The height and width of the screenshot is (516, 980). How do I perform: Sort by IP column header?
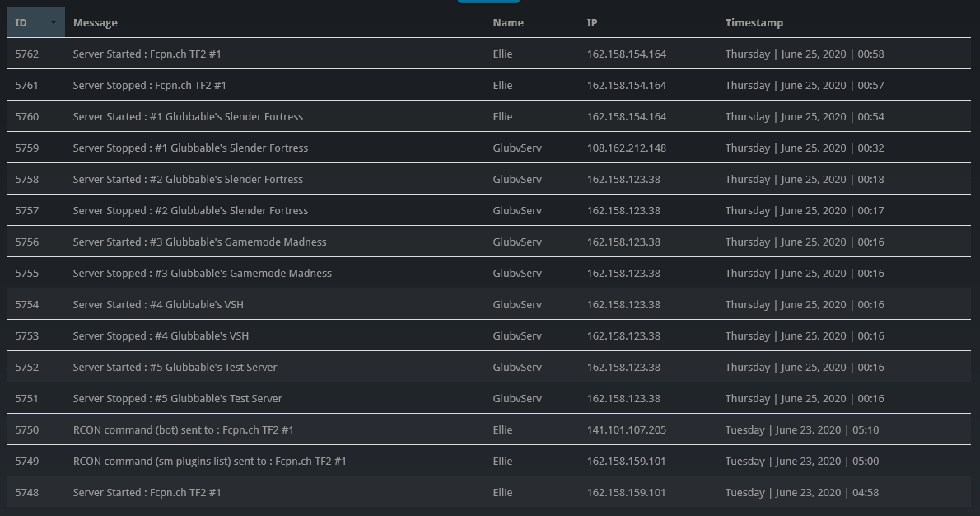[592, 22]
